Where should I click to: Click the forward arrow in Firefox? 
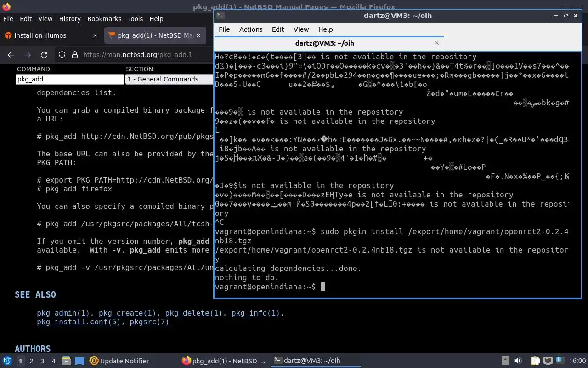click(28, 55)
